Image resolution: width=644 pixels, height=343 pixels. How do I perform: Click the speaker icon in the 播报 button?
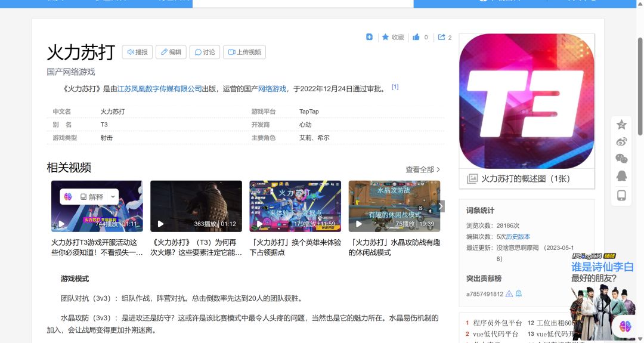[131, 52]
